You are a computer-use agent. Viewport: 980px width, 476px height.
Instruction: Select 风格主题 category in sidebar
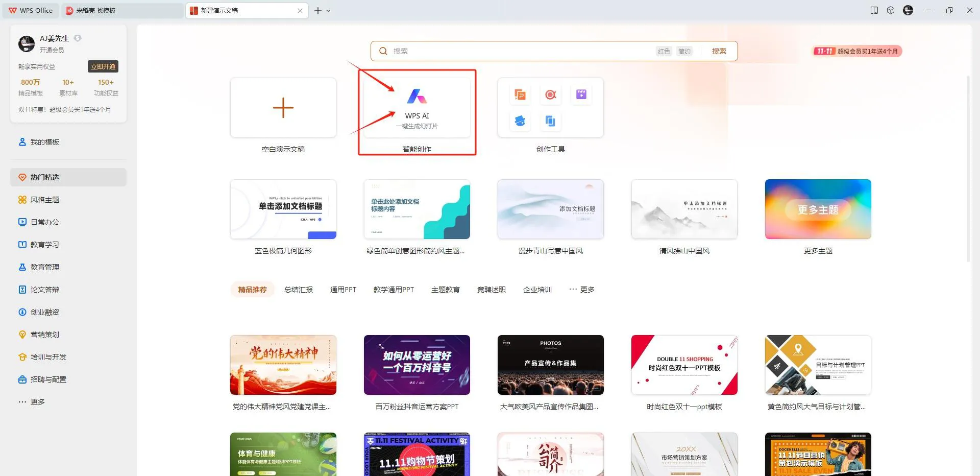coord(68,200)
